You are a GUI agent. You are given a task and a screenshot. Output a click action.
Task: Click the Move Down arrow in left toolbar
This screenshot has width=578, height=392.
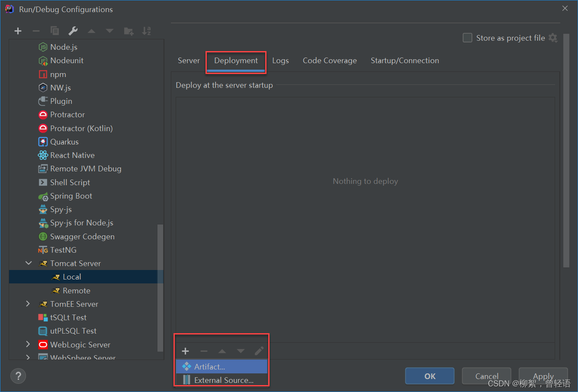pos(109,31)
